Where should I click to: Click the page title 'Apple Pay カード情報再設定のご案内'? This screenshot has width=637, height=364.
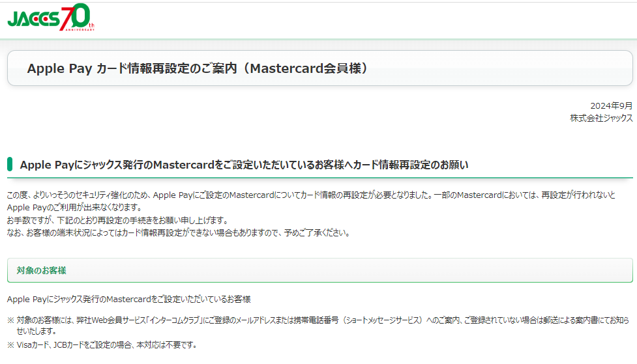click(198, 68)
